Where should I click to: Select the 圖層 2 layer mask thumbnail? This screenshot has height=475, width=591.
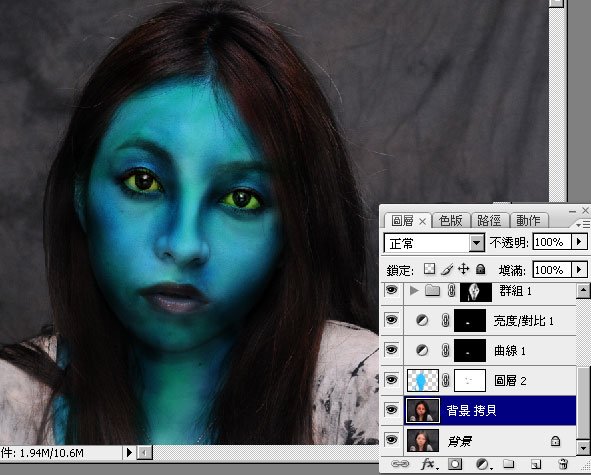[470, 380]
